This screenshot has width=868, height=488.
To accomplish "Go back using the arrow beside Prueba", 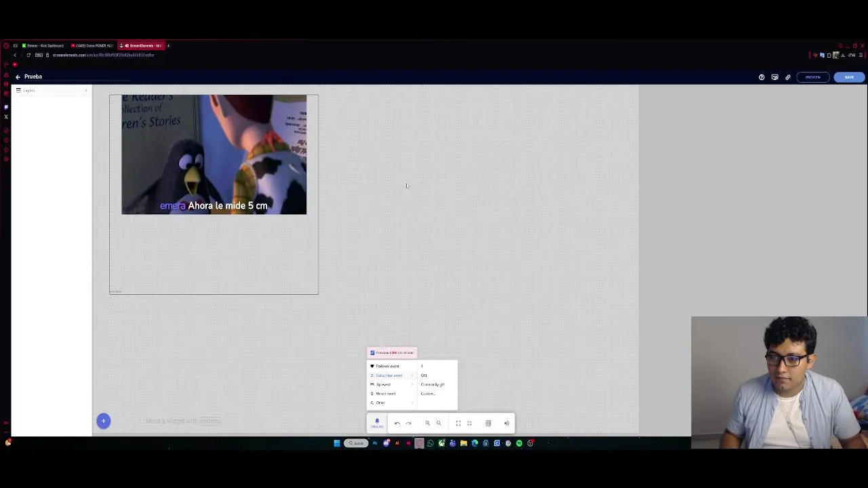I will point(18,77).
